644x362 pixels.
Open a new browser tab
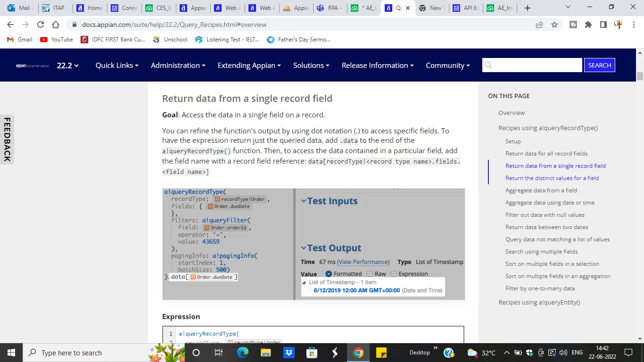pos(528,8)
